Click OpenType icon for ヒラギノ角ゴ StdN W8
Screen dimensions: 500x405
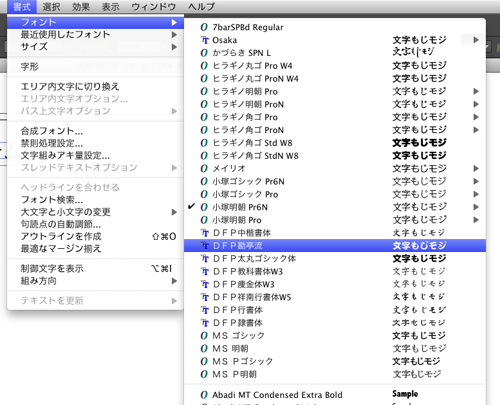(204, 155)
